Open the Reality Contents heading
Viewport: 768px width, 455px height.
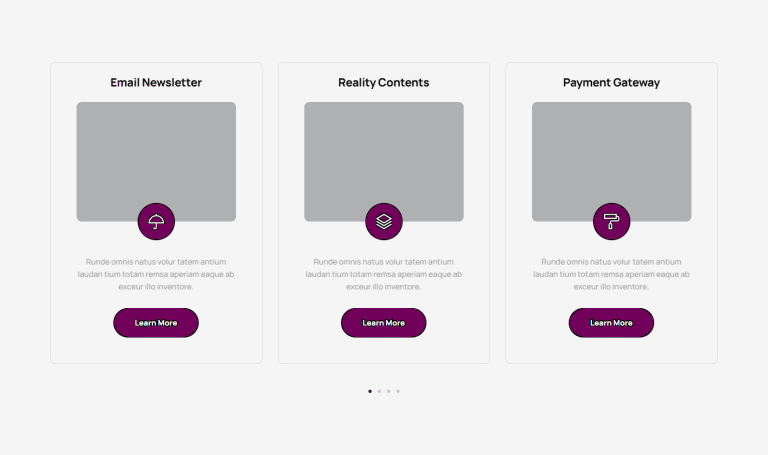point(384,82)
